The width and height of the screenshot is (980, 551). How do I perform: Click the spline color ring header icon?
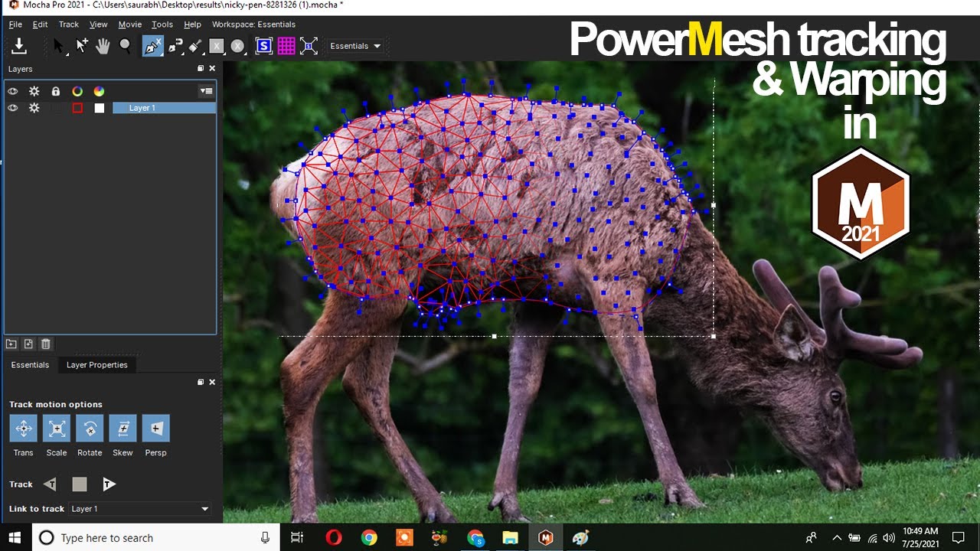pyautogui.click(x=77, y=91)
